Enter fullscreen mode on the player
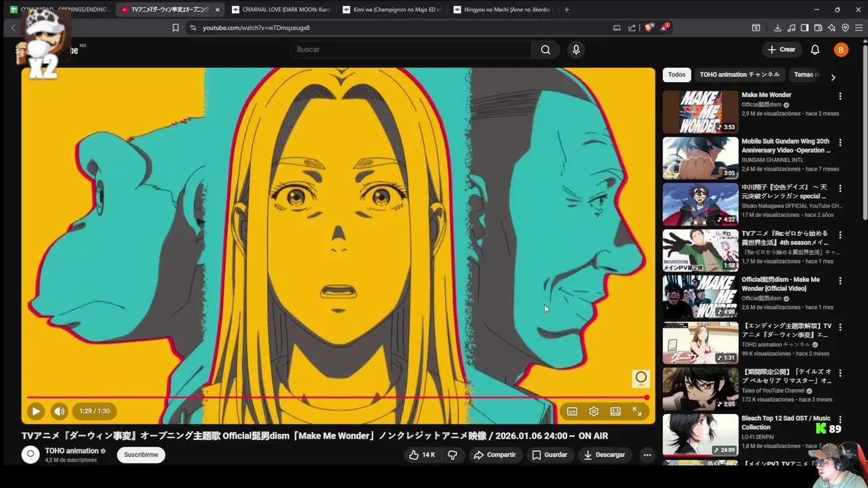 click(x=637, y=411)
